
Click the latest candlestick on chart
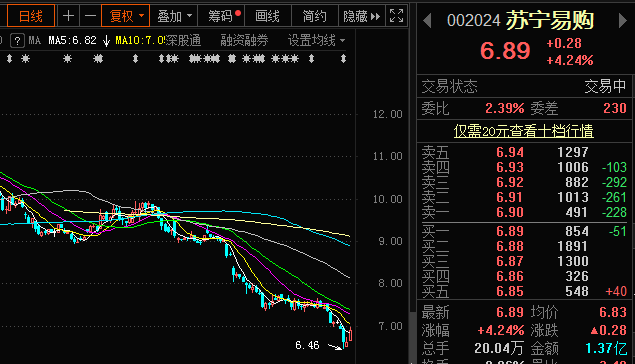(350, 334)
